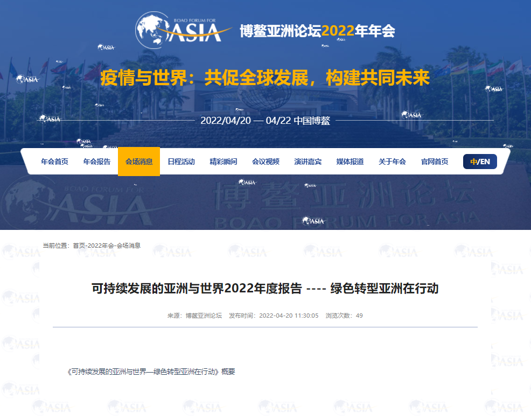Open the 年会报告 menu item
Viewport: 531px width, 420px height.
[97, 162]
